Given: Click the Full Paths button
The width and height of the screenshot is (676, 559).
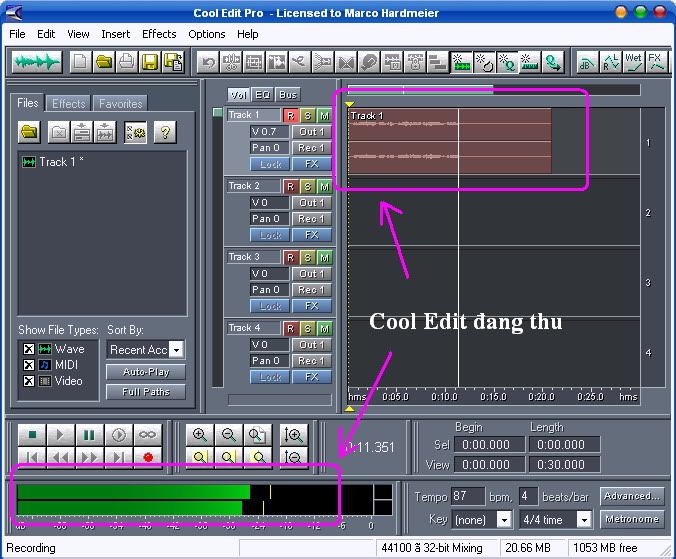Looking at the screenshot, I should [x=146, y=392].
